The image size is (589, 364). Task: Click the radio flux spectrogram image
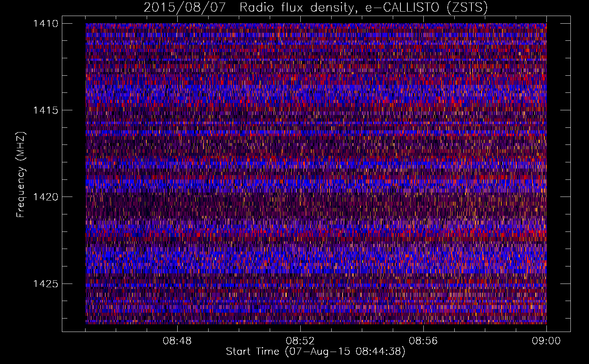pos(316,174)
